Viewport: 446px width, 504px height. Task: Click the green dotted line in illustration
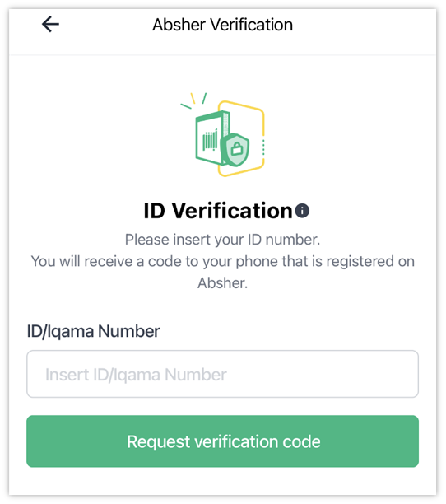tap(263, 148)
